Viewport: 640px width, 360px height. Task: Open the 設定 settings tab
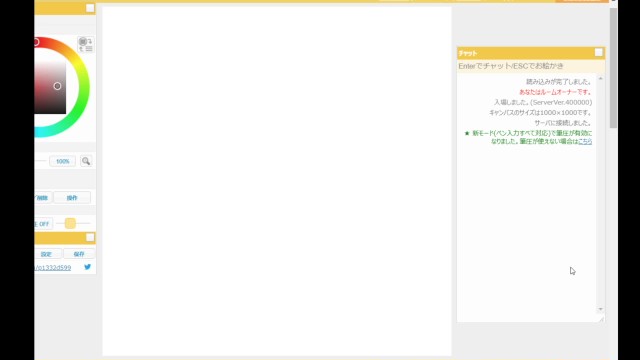(x=46, y=254)
